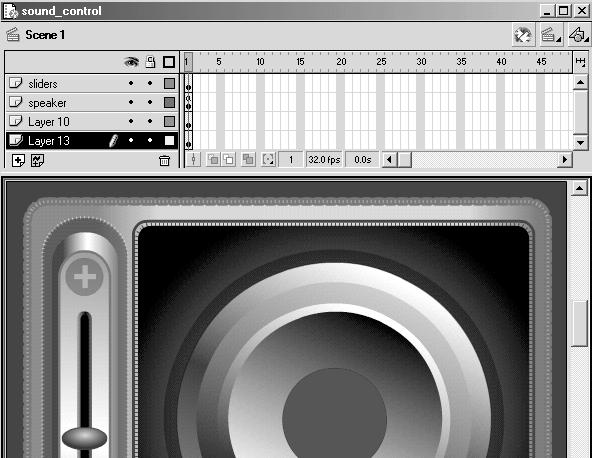Hide Layer 13 with its eye dot
The width and height of the screenshot is (592, 458).
131,140
